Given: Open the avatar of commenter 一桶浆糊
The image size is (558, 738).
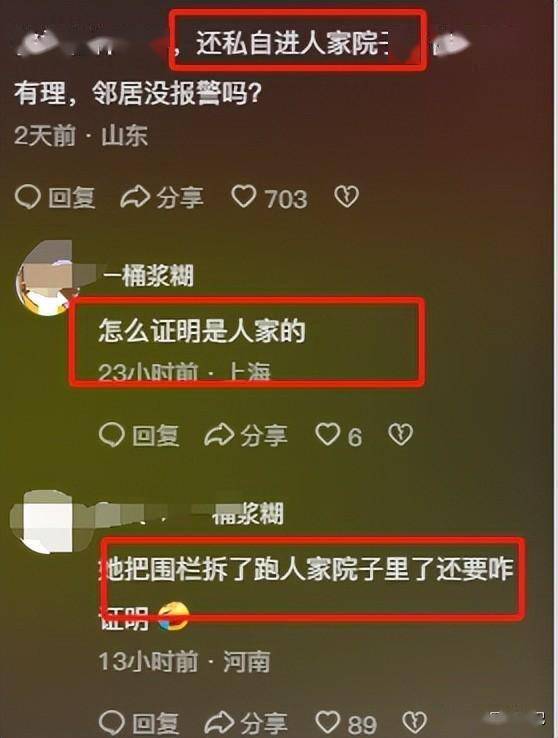Looking at the screenshot, I should point(45,280).
